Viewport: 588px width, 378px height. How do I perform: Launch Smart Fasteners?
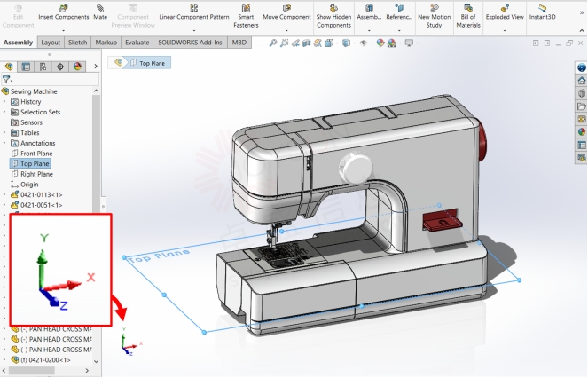tap(246, 17)
